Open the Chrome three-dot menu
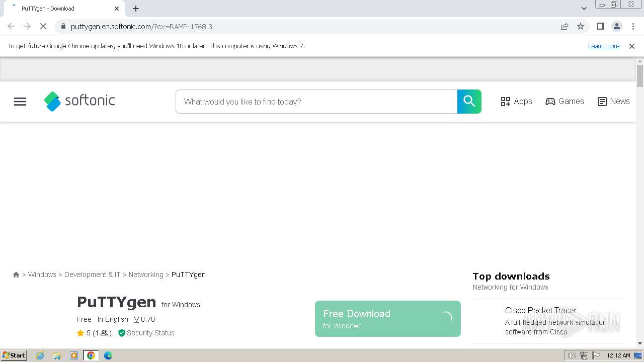This screenshot has height=362, width=644. [633, 27]
